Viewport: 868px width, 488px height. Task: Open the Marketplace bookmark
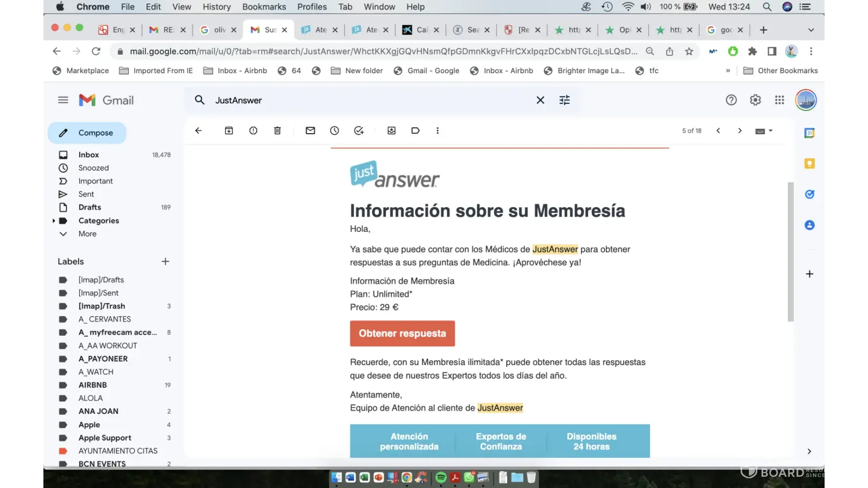[81, 71]
